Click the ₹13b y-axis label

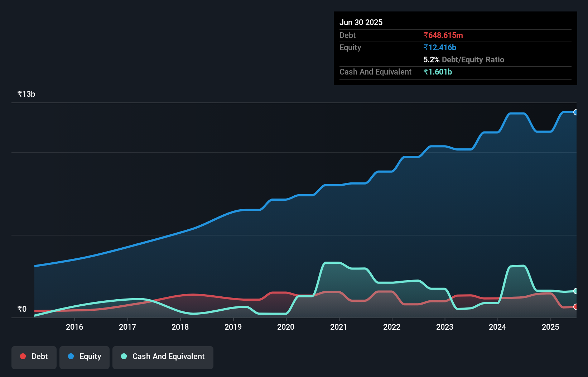coord(26,94)
